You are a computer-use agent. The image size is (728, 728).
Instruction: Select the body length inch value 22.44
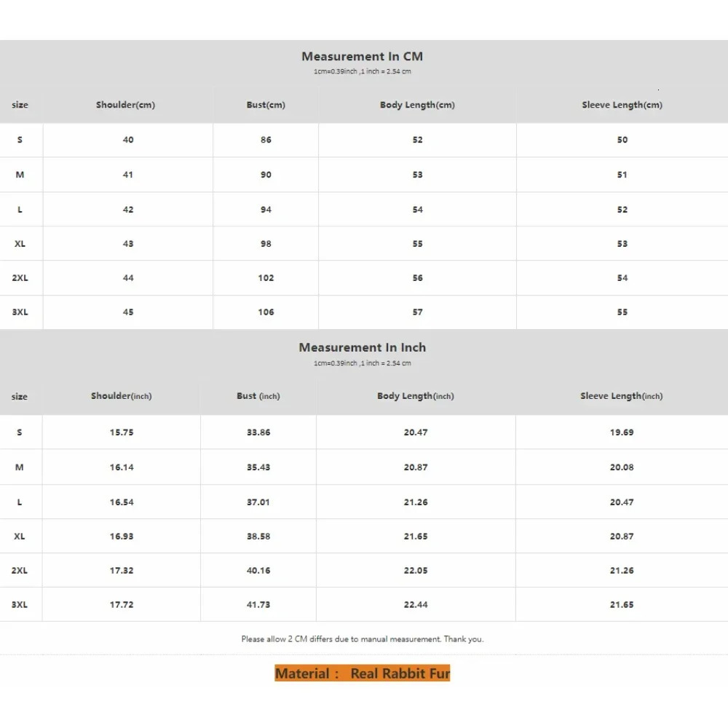point(416,605)
